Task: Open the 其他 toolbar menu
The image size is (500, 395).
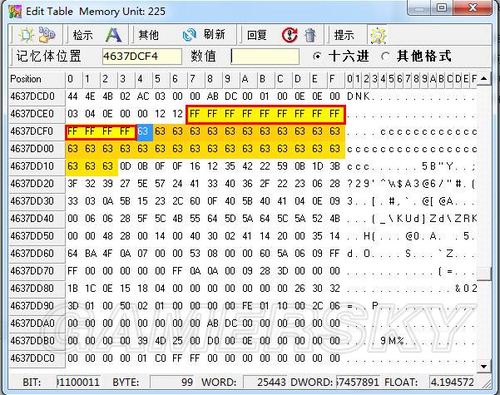Action: click(148, 35)
